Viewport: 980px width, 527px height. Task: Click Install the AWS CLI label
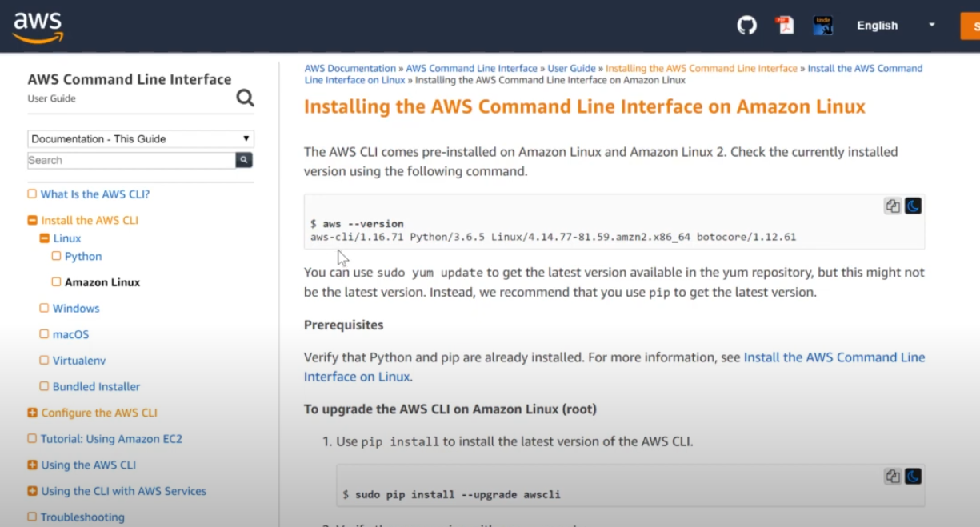[90, 221]
